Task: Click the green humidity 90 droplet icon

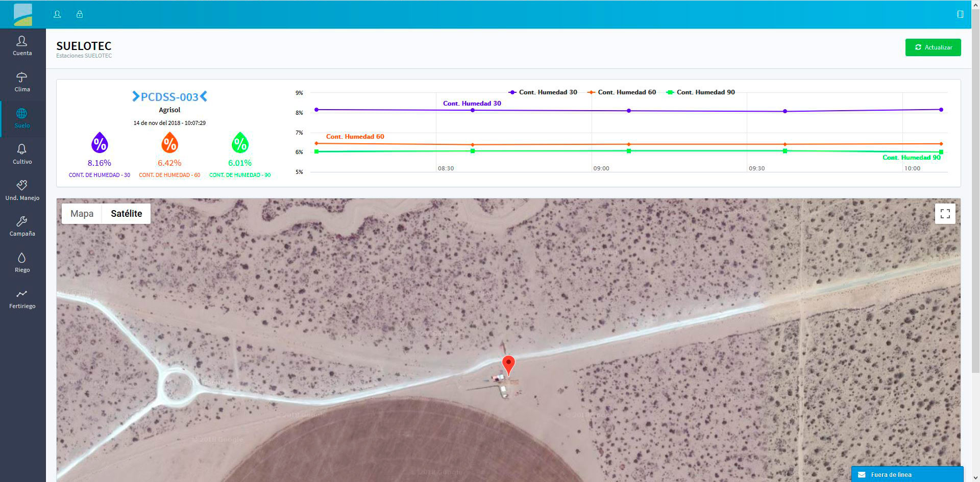Action: tap(240, 143)
